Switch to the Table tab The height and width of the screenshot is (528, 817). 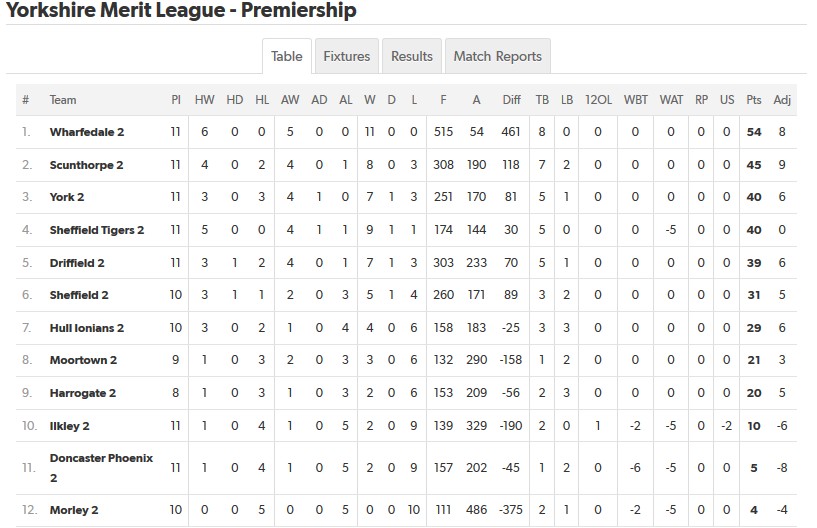pos(287,57)
